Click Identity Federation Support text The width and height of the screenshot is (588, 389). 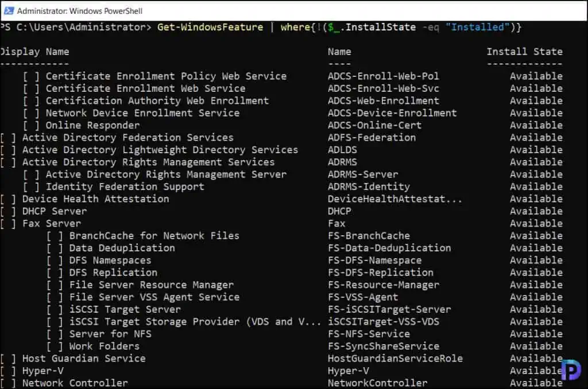point(125,186)
